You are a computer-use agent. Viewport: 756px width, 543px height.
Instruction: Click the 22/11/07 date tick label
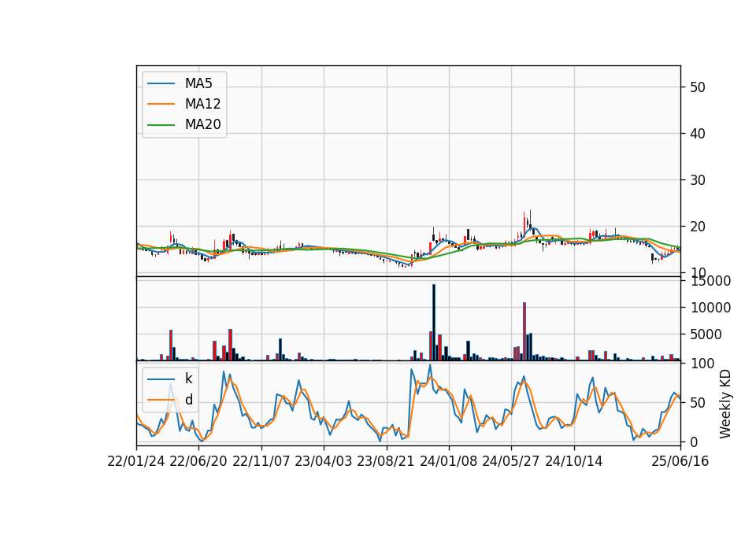[x=261, y=461]
